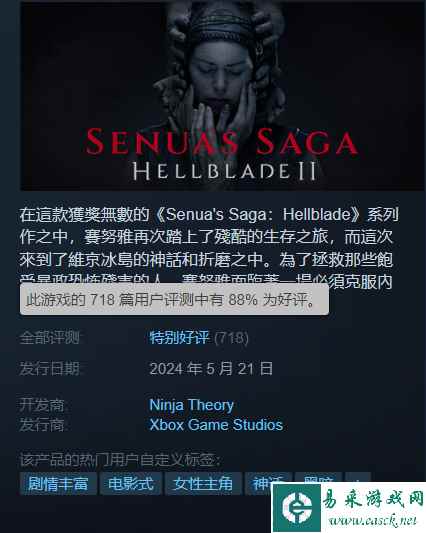Screen dimensions: 426x533
Task: Open the Ninja Theory developer page
Action: tap(191, 405)
